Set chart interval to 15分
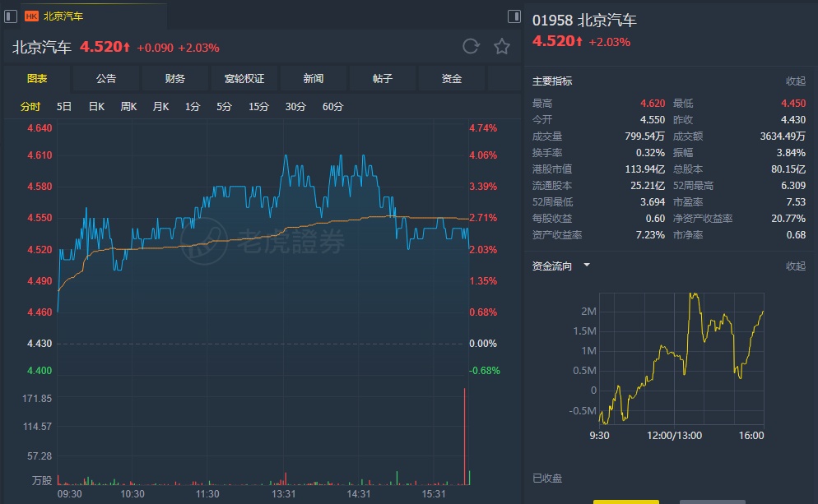Image resolution: width=818 pixels, height=504 pixels. pyautogui.click(x=258, y=107)
